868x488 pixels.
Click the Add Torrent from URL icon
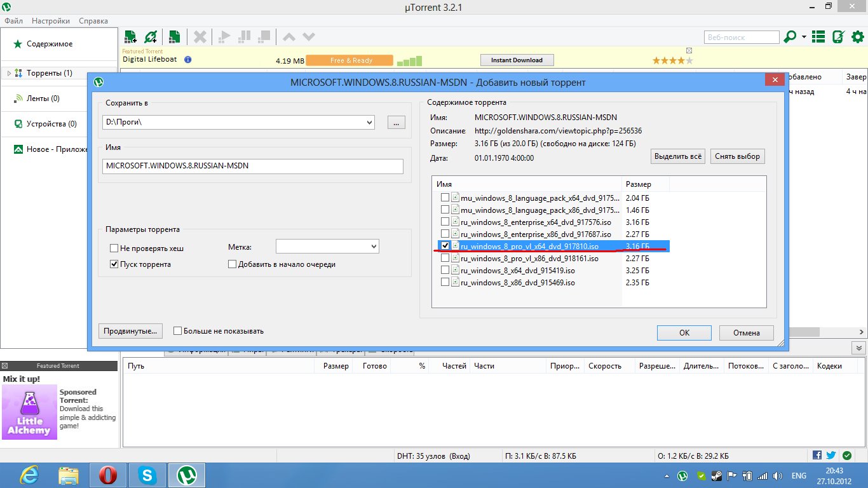(151, 37)
